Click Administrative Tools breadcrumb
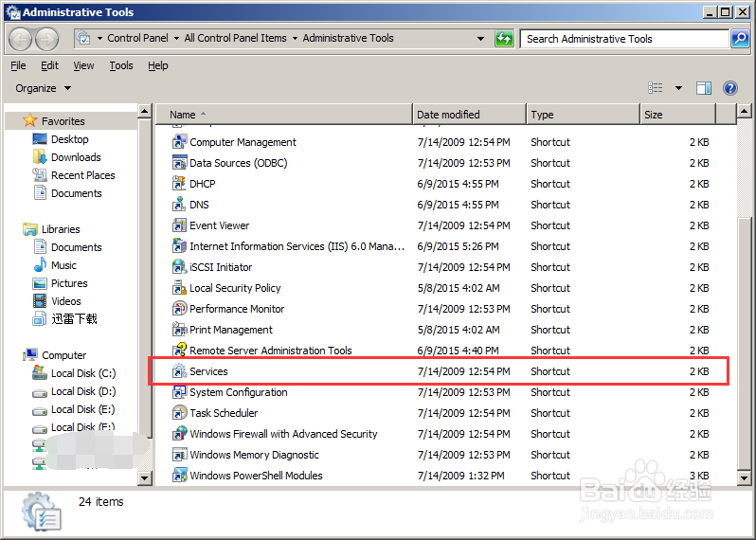756x540 pixels. pyautogui.click(x=348, y=38)
